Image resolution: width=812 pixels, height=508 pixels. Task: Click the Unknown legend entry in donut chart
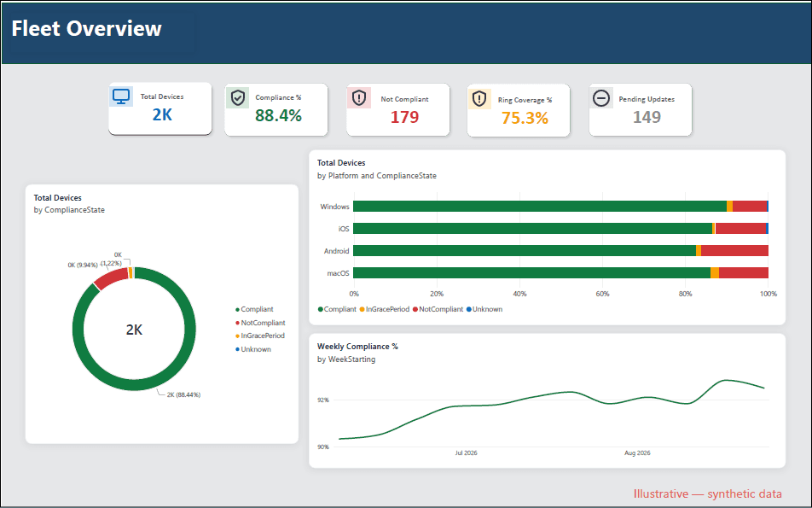253,349
